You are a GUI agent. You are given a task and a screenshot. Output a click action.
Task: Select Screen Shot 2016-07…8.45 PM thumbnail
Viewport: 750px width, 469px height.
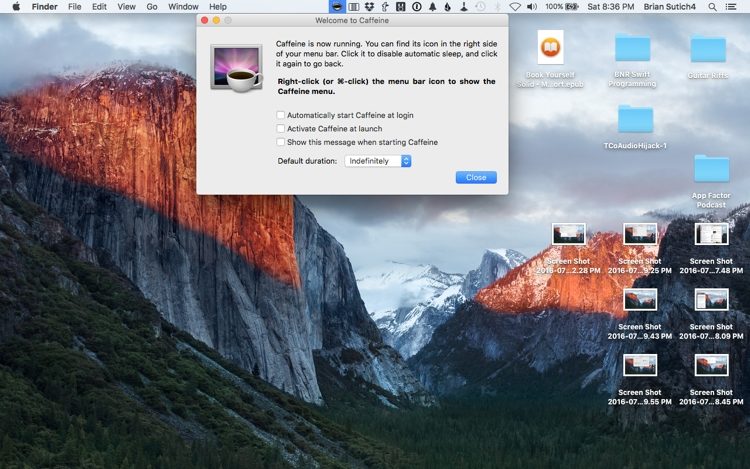(711, 365)
